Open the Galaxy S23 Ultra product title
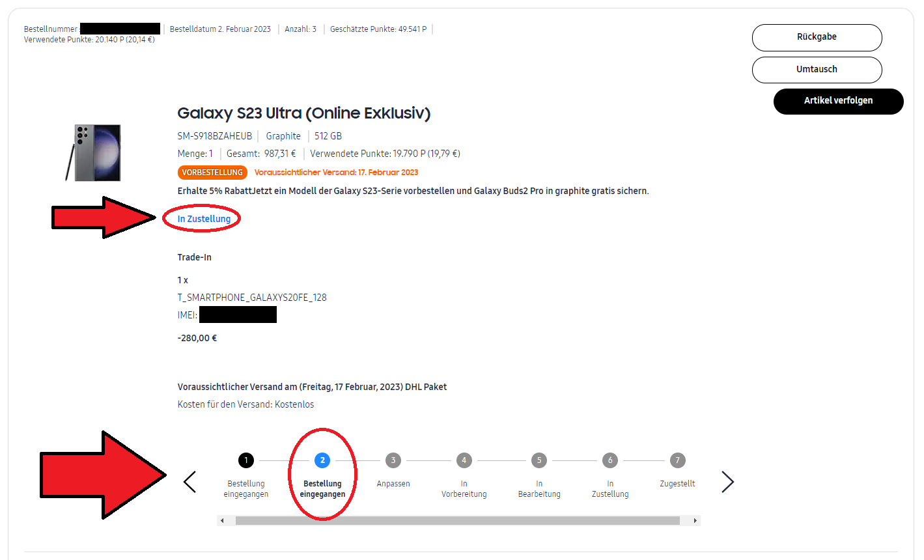The image size is (924, 560). [x=303, y=113]
